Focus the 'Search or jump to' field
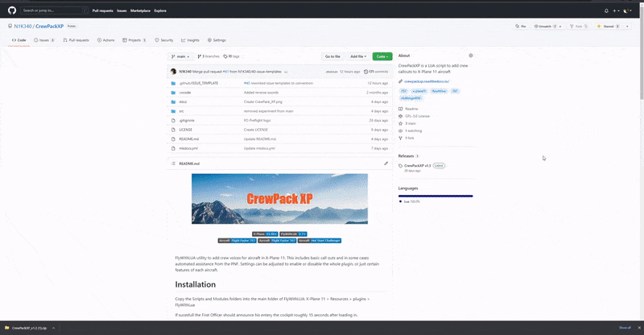644x335 pixels. click(54, 10)
